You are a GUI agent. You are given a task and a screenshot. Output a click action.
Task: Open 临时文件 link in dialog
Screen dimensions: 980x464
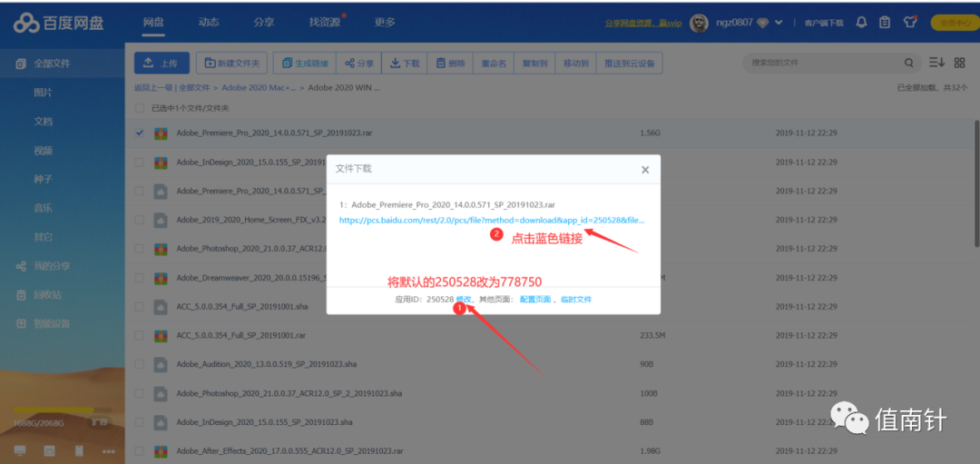pyautogui.click(x=576, y=300)
